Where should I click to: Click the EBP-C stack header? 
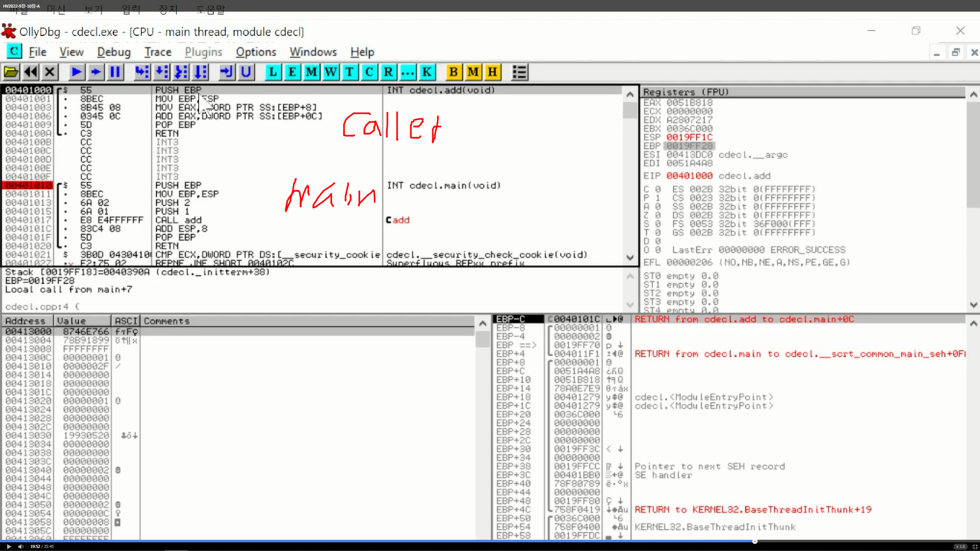[519, 319]
